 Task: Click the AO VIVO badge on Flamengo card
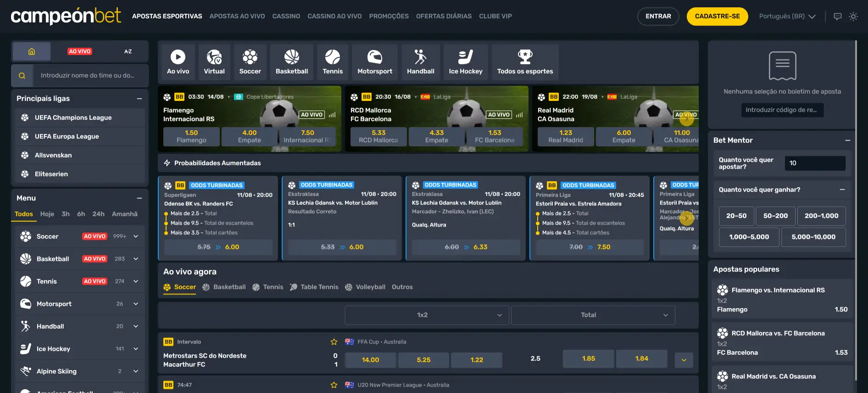[312, 115]
